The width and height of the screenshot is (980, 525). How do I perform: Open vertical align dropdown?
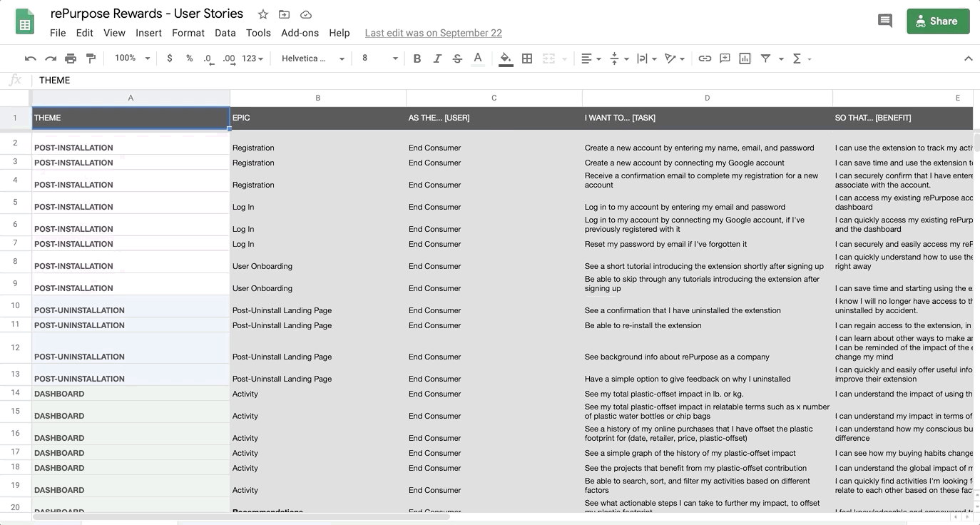pyautogui.click(x=619, y=58)
